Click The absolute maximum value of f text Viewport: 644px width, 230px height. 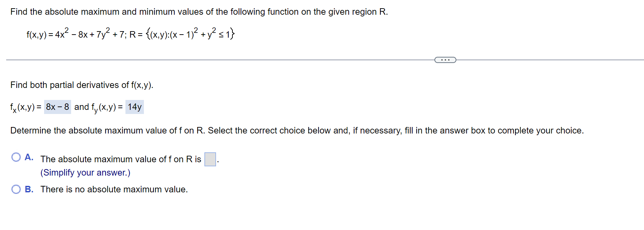click(x=120, y=159)
